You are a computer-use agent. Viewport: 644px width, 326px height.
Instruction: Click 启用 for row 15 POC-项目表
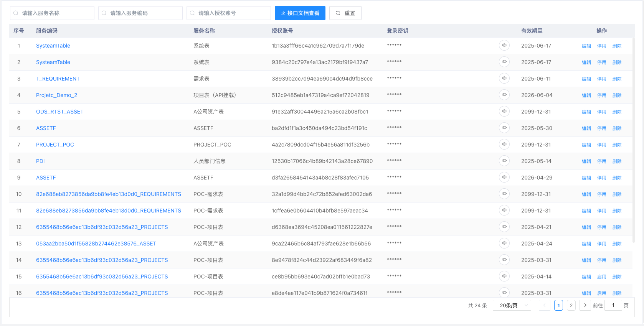pyautogui.click(x=601, y=277)
